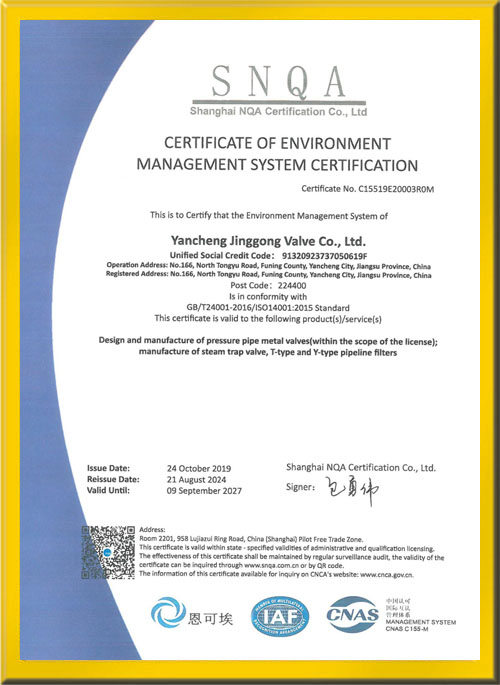Image resolution: width=500 pixels, height=685 pixels.
Task: Click the handwritten signer signature
Action: 353,491
